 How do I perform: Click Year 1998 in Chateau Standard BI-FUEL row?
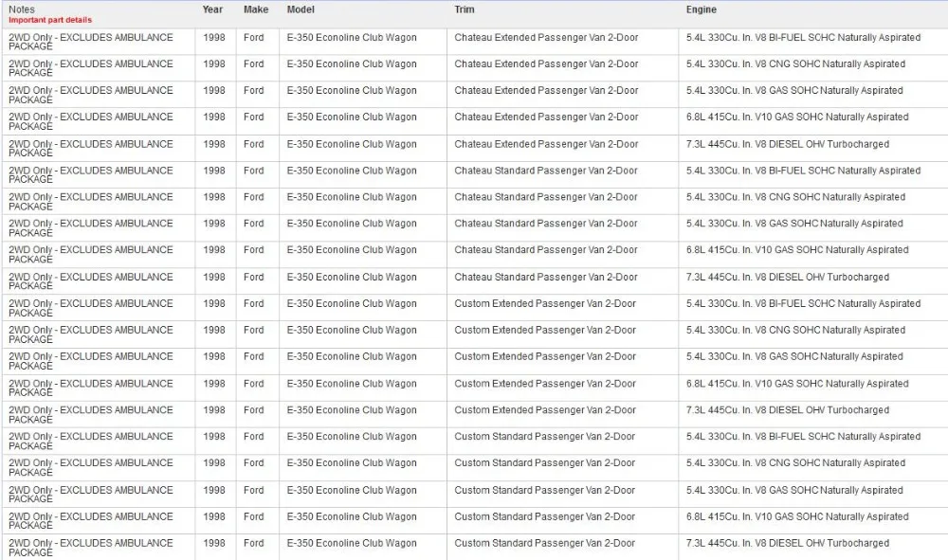point(214,171)
